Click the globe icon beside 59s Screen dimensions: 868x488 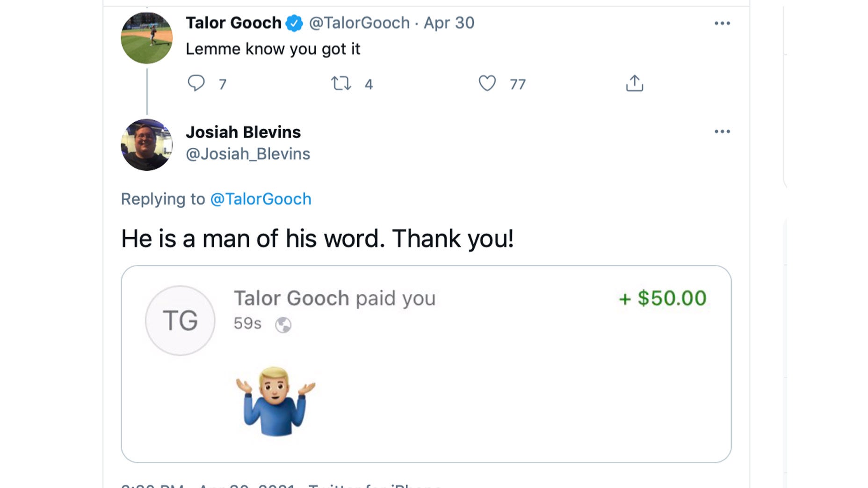tap(283, 325)
